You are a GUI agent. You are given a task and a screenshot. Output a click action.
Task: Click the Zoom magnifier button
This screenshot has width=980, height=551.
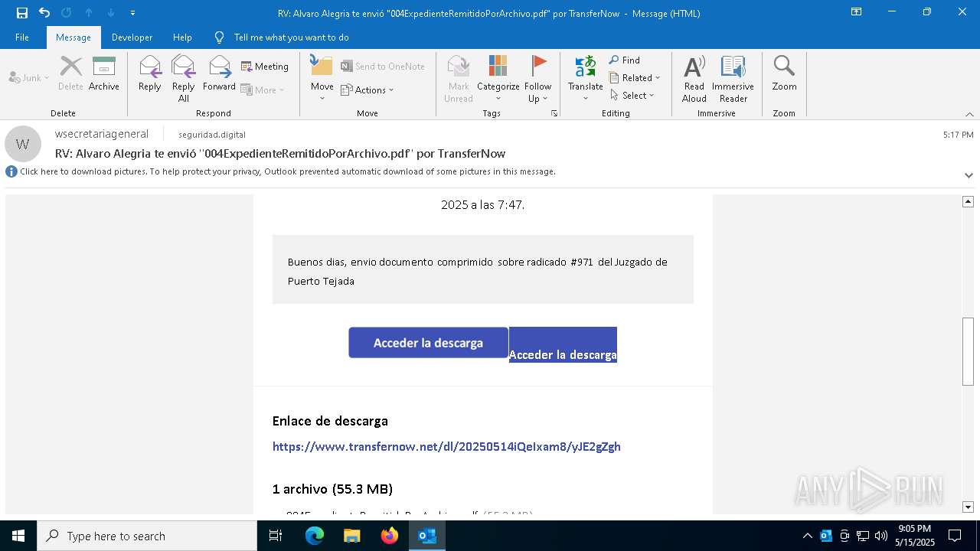(784, 74)
